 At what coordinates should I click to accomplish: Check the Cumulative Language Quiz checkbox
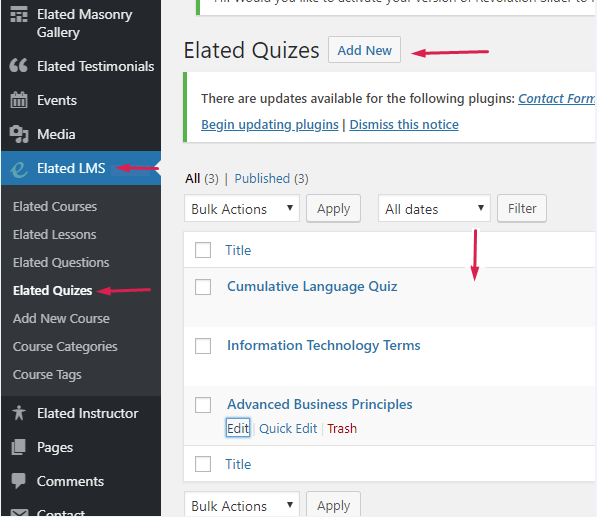point(203,287)
